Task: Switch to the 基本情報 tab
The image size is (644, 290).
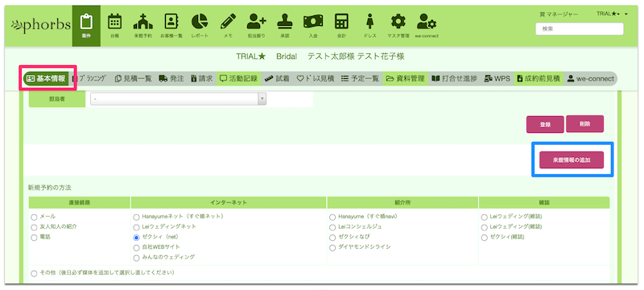Action: (46, 78)
